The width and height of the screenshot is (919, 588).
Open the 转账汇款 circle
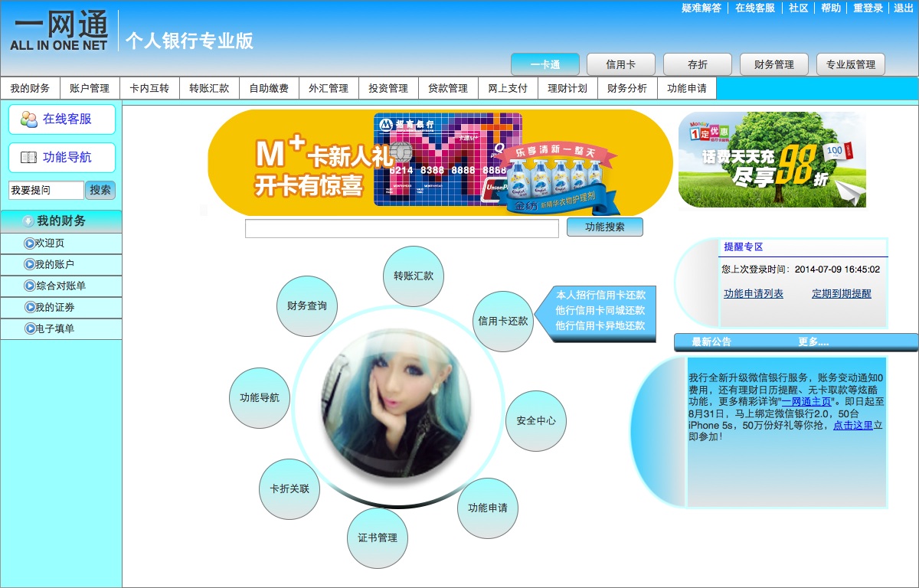click(x=414, y=276)
